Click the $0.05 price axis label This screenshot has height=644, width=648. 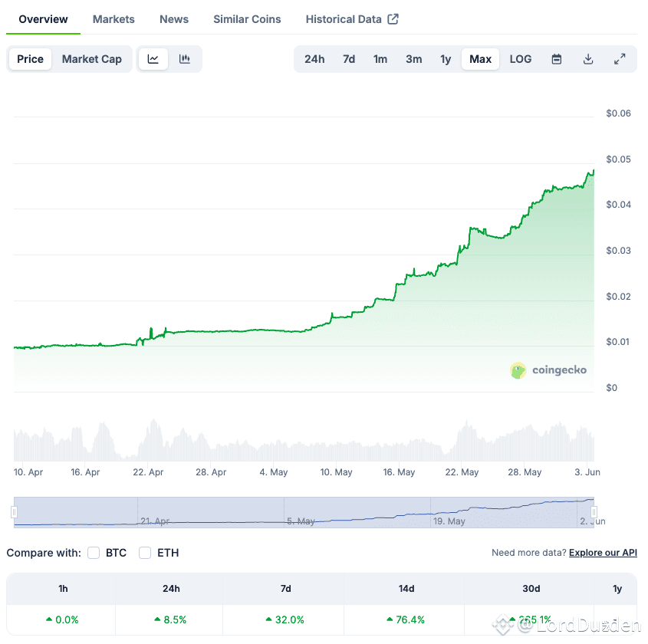[618, 159]
